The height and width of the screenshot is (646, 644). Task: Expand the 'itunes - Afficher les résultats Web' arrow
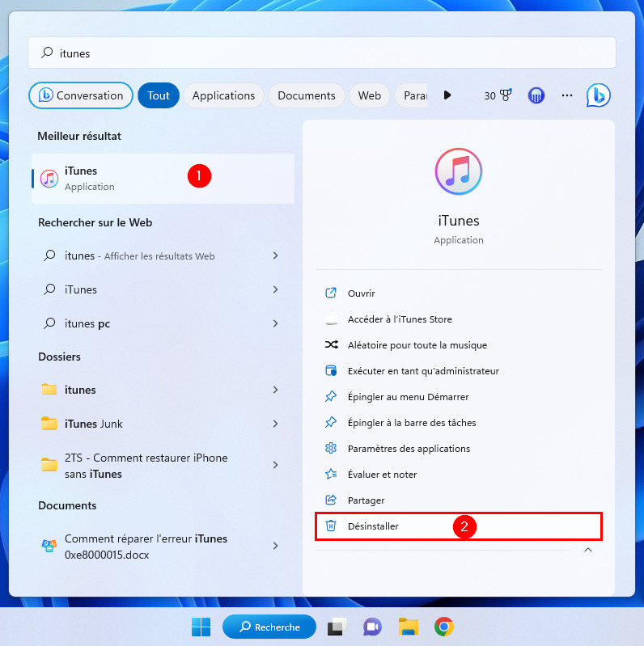point(275,255)
